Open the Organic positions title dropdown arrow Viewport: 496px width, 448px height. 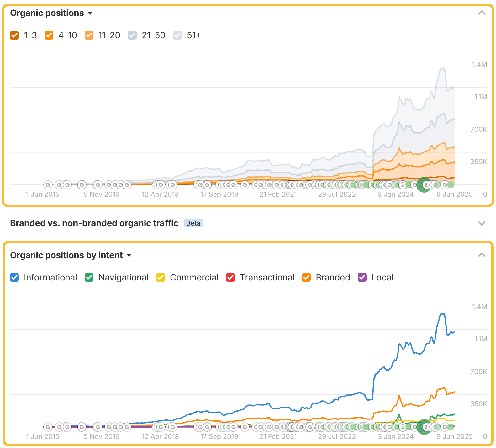(x=90, y=13)
